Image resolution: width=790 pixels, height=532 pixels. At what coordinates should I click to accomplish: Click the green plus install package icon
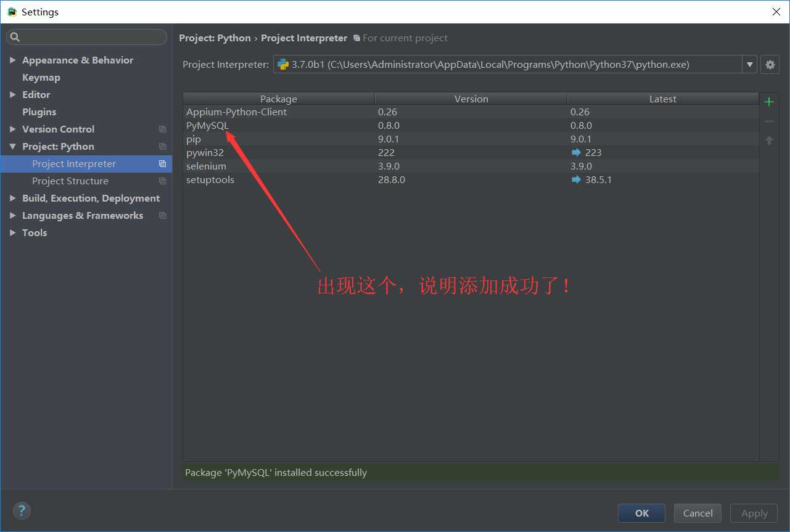[769, 102]
